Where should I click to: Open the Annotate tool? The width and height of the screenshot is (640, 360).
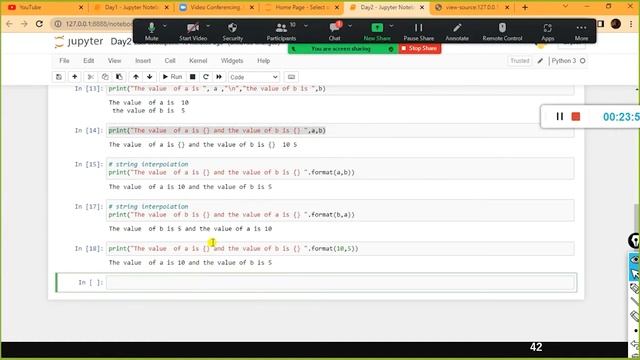click(x=457, y=31)
